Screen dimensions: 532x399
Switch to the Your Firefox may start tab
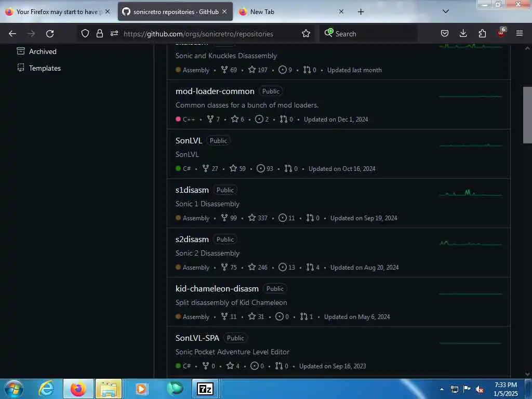[x=57, y=12]
